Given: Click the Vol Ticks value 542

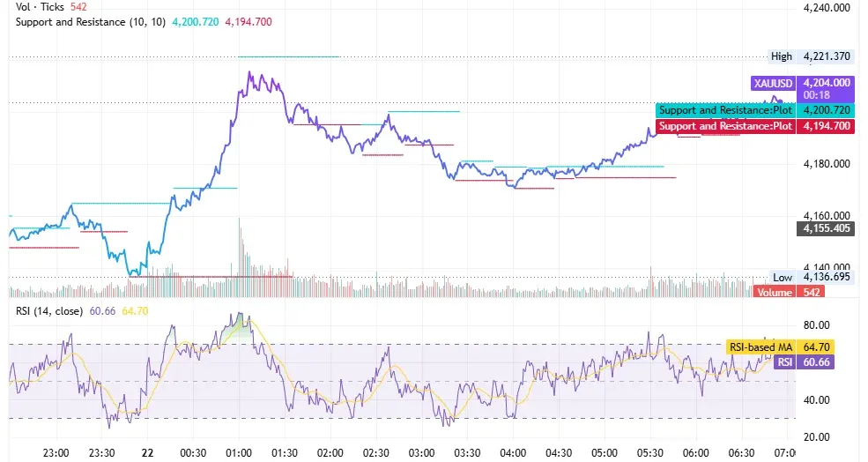Looking at the screenshot, I should point(78,7).
